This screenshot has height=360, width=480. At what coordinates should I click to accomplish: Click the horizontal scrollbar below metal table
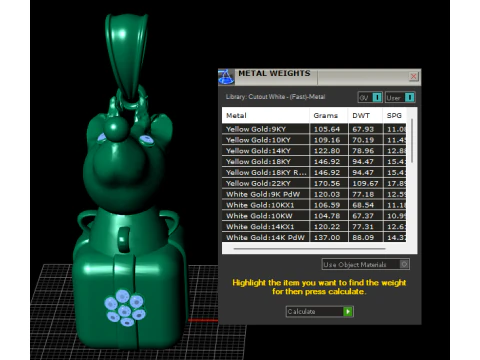click(309, 248)
